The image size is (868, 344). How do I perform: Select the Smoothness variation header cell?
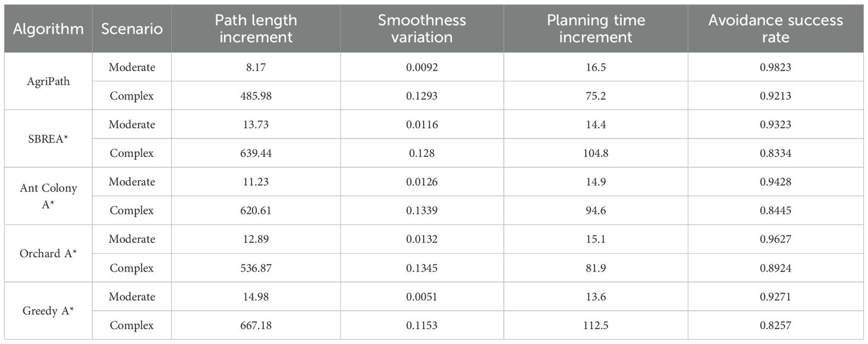[x=422, y=29]
